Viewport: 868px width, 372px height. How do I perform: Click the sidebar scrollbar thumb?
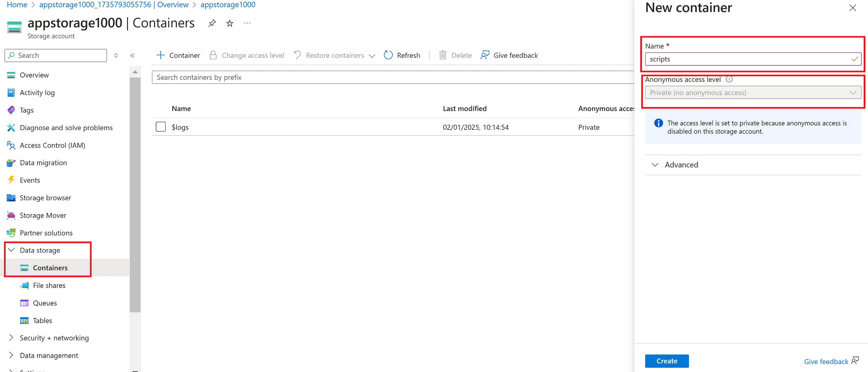coord(135,194)
